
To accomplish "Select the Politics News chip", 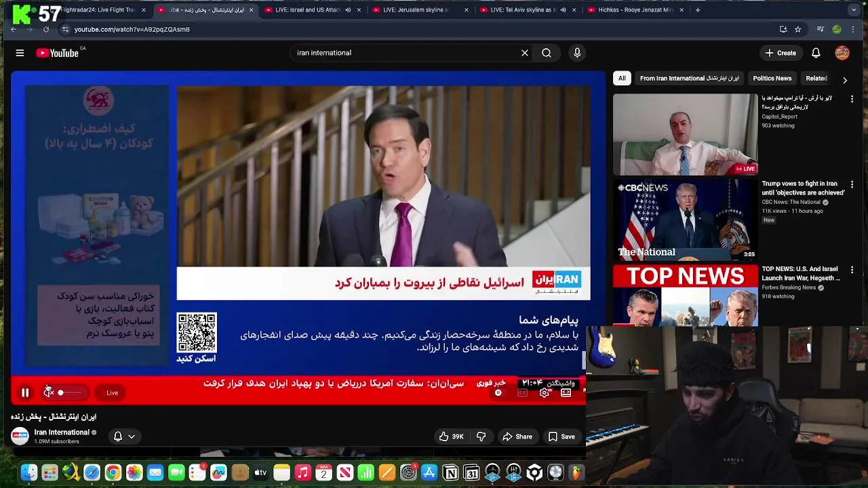I will click(x=772, y=79).
